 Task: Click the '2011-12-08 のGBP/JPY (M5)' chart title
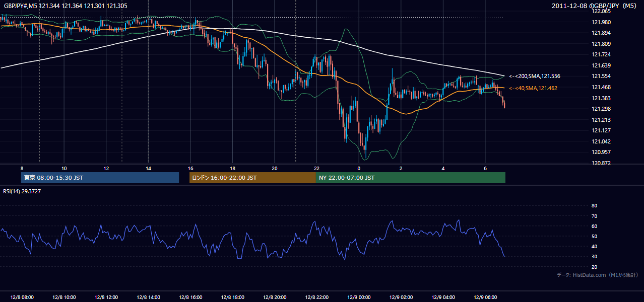point(595,6)
